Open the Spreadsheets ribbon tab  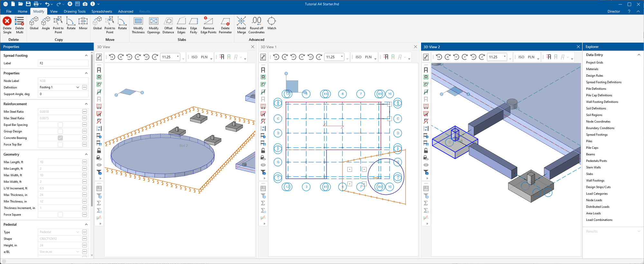click(102, 11)
